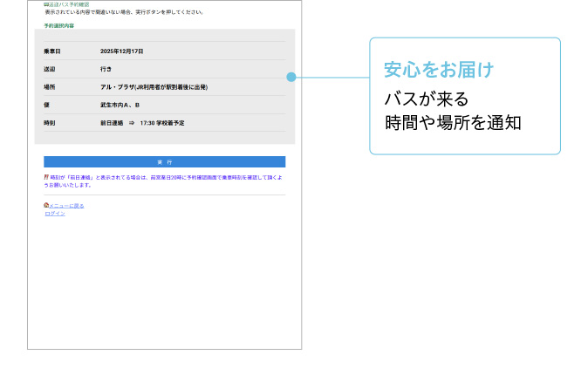Image resolution: width=588 pixels, height=389 pixels.
Task: Click the blue callout connector dot
Action: click(x=291, y=77)
